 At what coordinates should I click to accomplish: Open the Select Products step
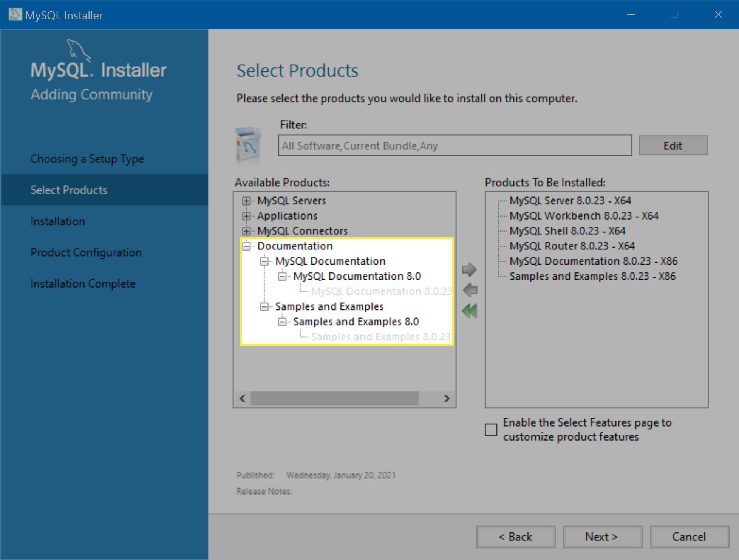(x=104, y=190)
